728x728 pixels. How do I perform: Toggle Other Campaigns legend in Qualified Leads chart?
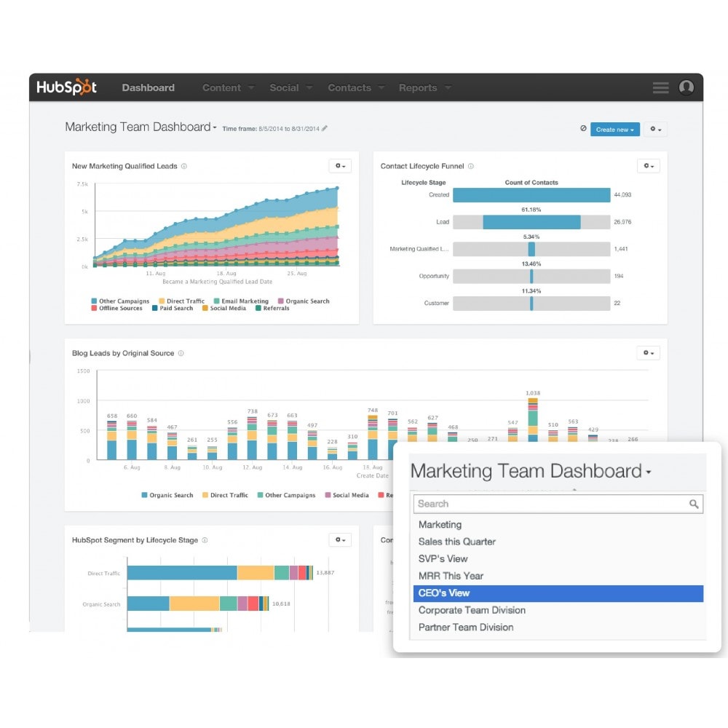point(120,301)
